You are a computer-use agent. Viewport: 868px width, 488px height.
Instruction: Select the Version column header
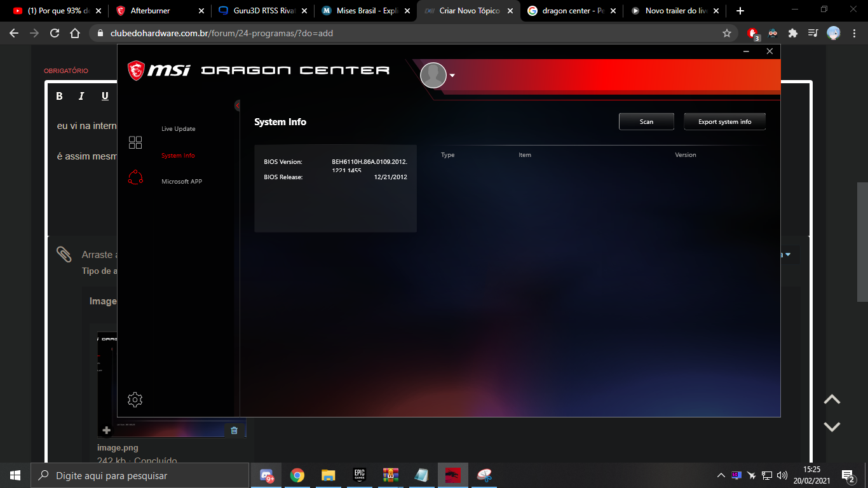(686, 155)
